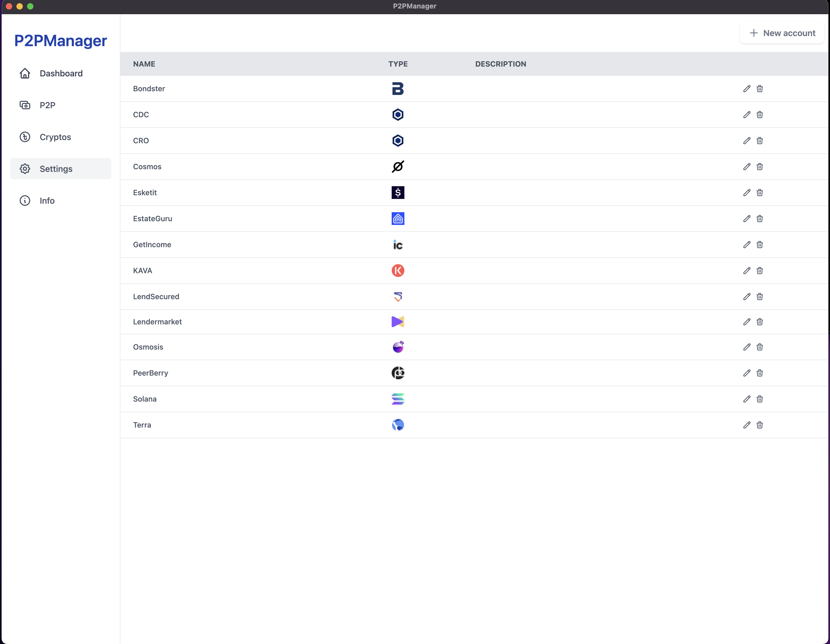
Task: Click the Lendermarket type logo
Action: [x=397, y=322]
